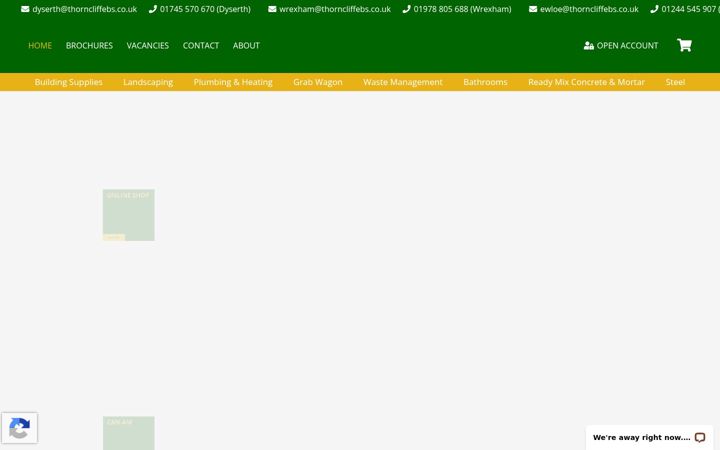The width and height of the screenshot is (720, 450).
Task: Click the Wrexham email envelope icon
Action: 272,9
